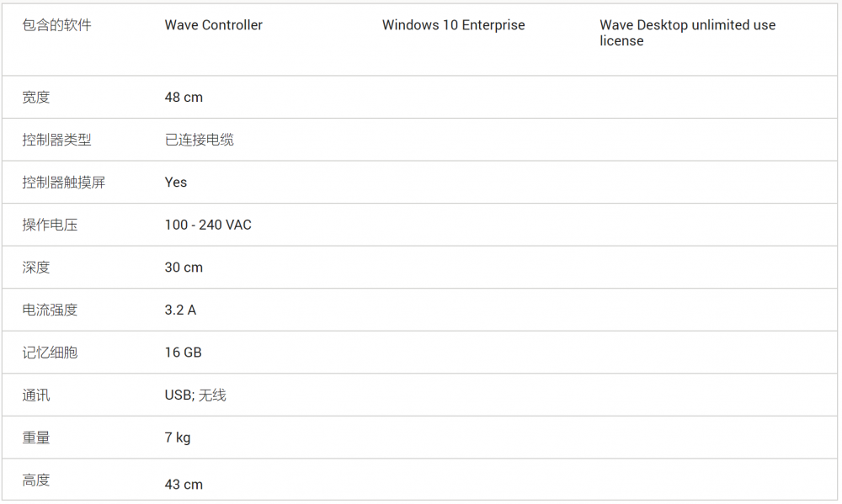842x504 pixels.
Task: Select the "43 cm" height value
Action: (184, 485)
